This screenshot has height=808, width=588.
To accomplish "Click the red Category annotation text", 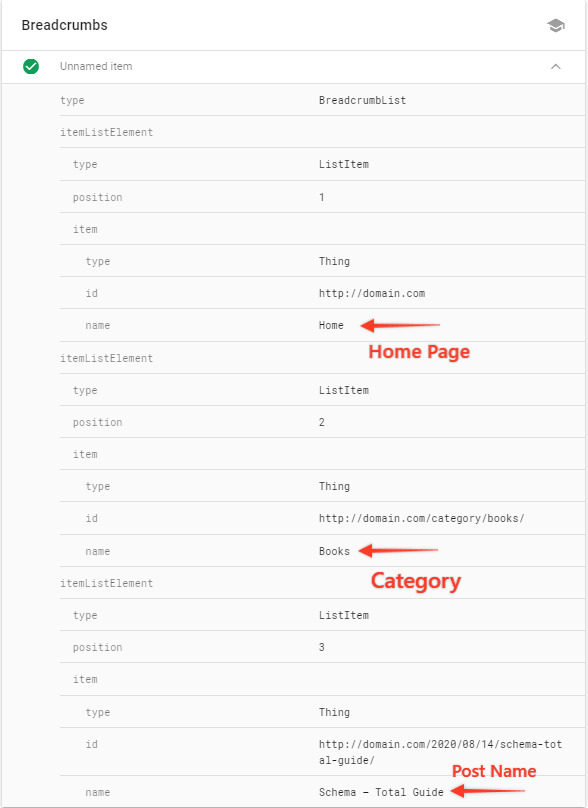I will coord(416,581).
